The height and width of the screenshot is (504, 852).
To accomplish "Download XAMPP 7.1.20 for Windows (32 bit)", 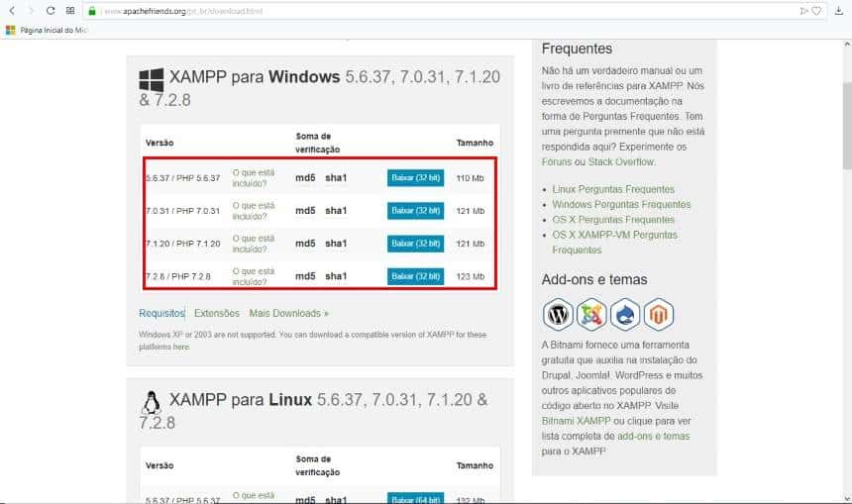I will (415, 244).
